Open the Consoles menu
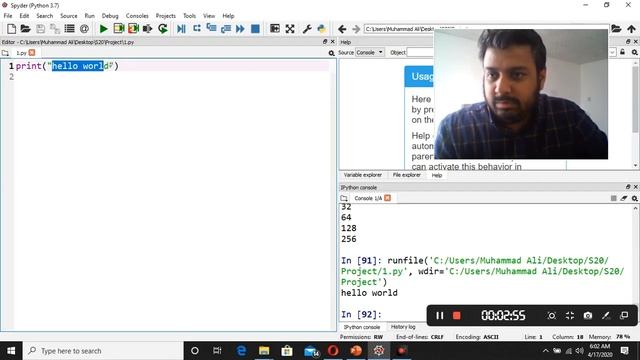The image size is (640, 360). tap(137, 16)
